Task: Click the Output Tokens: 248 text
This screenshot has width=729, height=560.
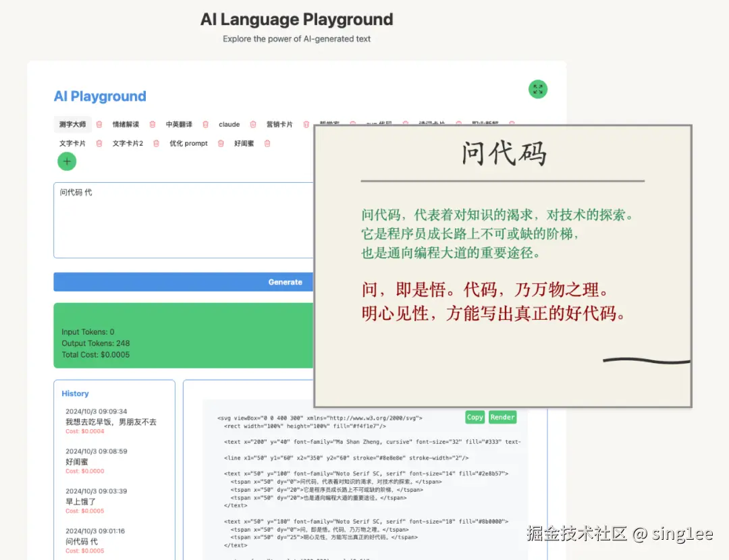Action: [96, 343]
